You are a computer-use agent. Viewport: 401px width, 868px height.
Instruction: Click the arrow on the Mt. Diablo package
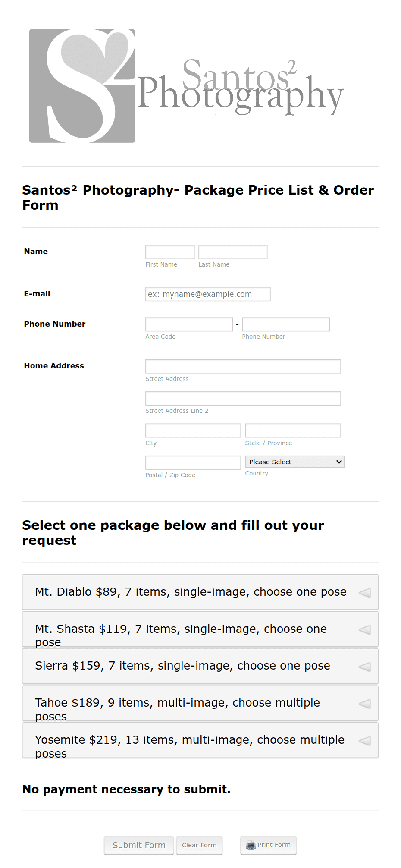[x=365, y=592]
